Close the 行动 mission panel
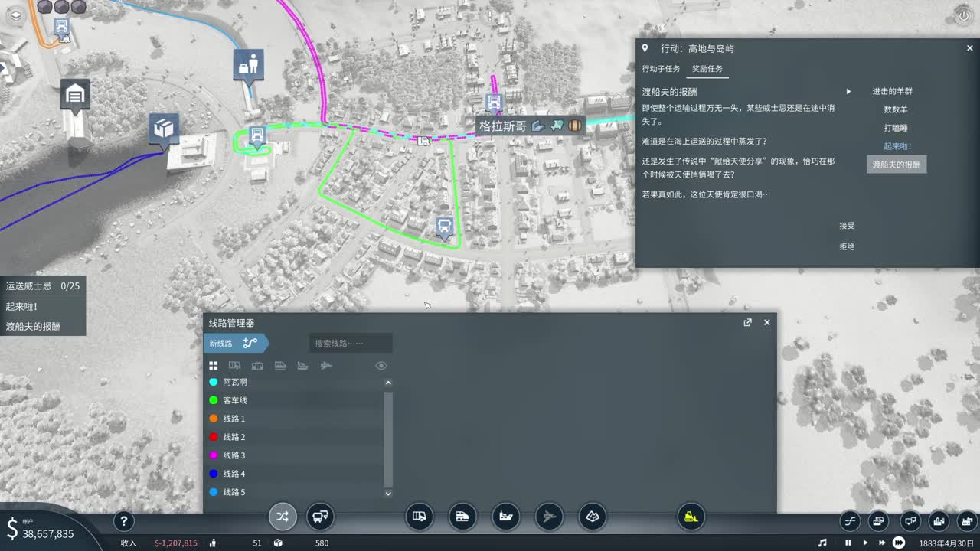Image resolution: width=980 pixels, height=551 pixels. tap(970, 48)
